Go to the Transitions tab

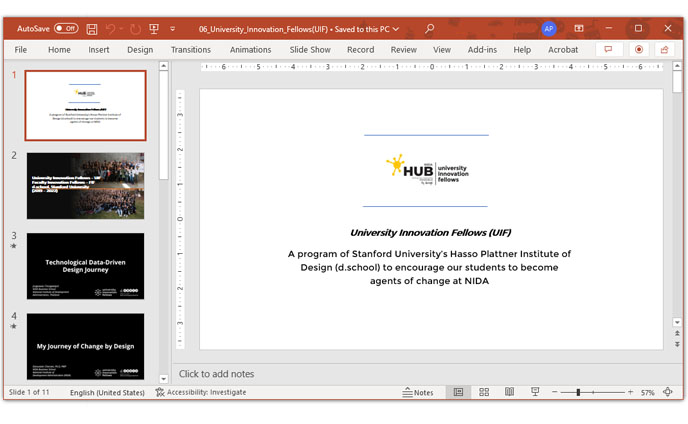coord(191,50)
